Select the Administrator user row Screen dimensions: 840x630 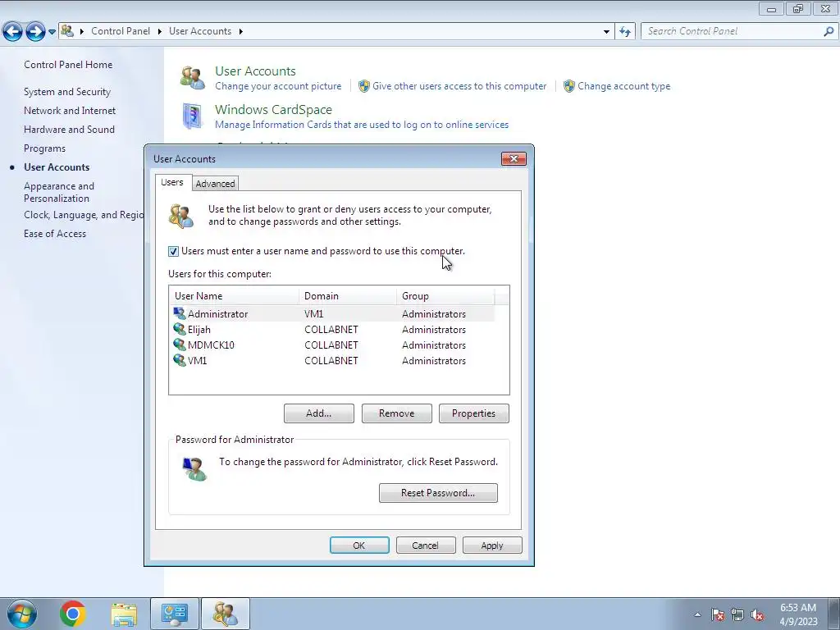point(332,314)
